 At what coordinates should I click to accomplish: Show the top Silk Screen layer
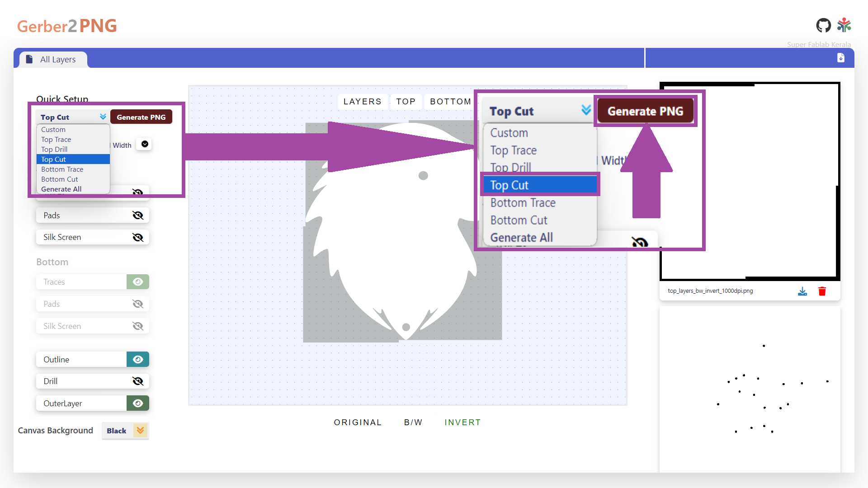pos(137,237)
